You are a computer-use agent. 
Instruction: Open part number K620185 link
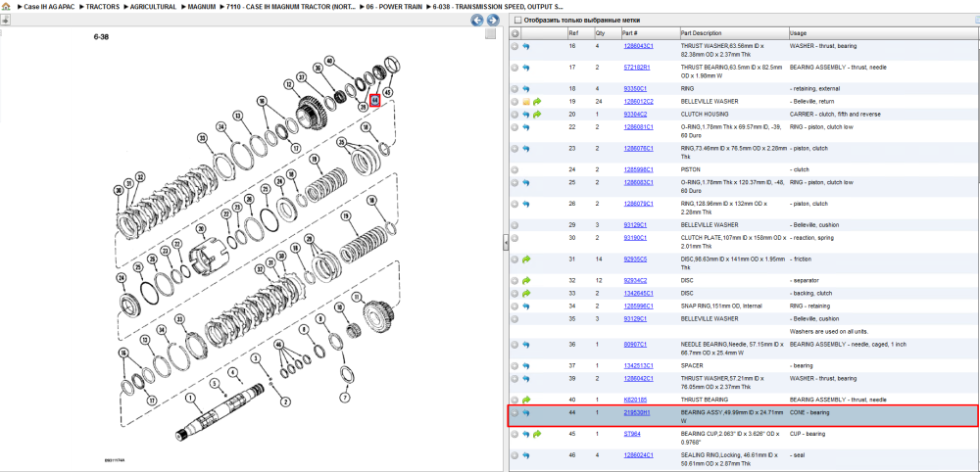point(635,400)
